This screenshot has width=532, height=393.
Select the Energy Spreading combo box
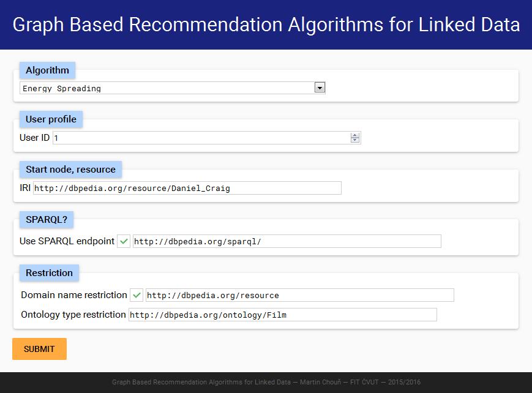(x=173, y=88)
